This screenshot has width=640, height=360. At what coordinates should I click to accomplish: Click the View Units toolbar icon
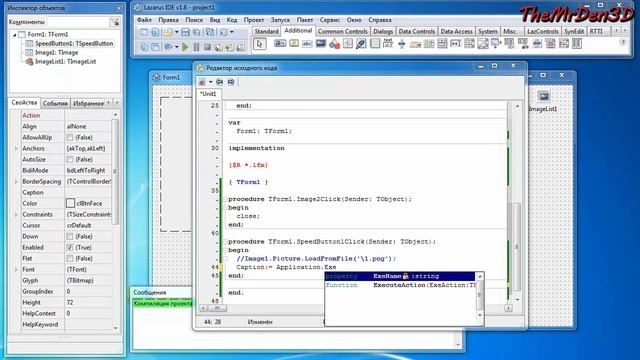(x=144, y=47)
